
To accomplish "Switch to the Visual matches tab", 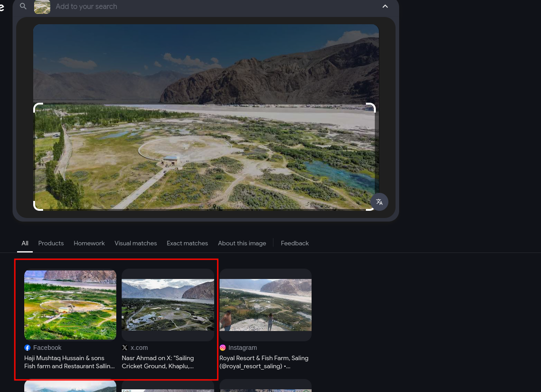I will click(136, 243).
